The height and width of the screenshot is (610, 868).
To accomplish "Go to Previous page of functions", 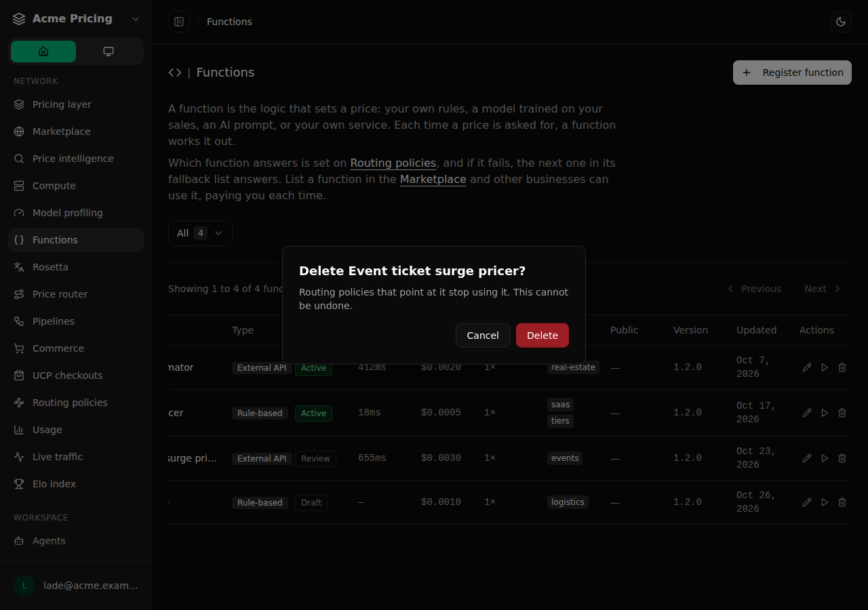I will [x=753, y=289].
